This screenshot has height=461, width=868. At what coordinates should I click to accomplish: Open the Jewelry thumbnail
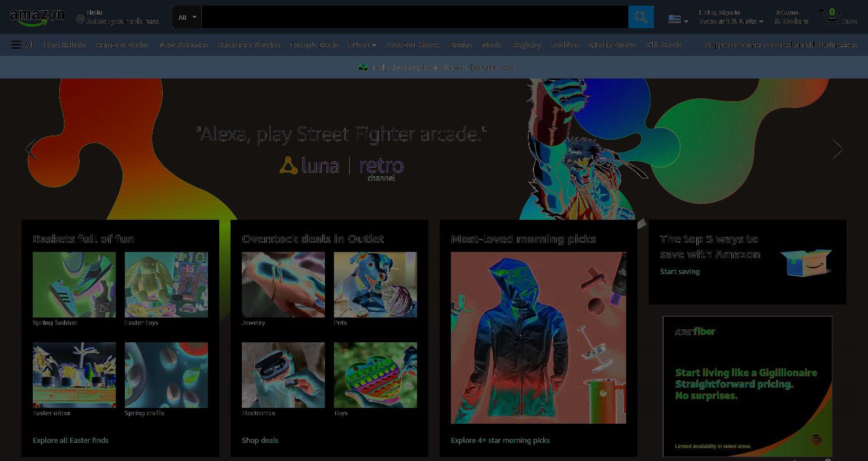pos(283,285)
